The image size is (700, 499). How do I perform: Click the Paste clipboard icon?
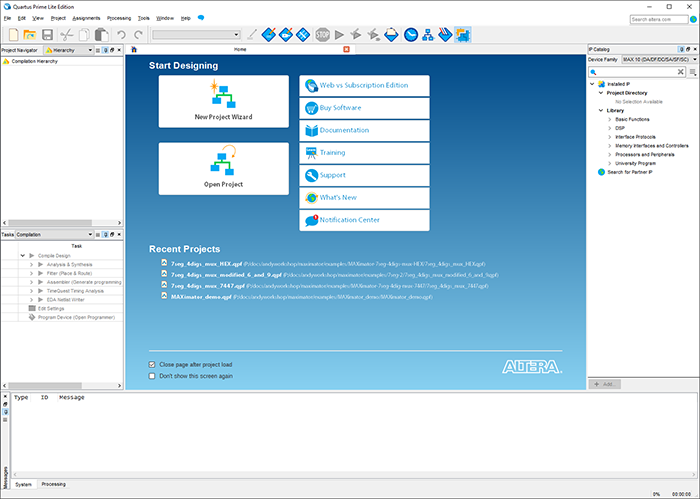(x=102, y=34)
